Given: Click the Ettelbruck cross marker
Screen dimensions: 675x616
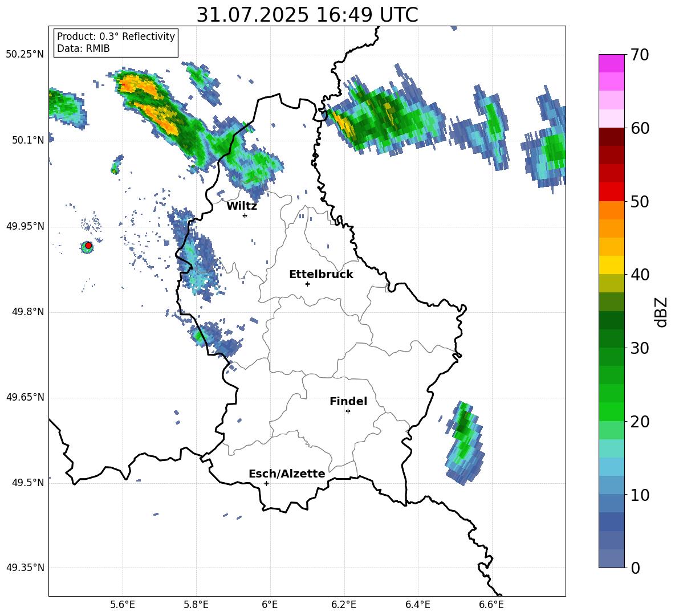Looking at the screenshot, I should (x=307, y=284).
